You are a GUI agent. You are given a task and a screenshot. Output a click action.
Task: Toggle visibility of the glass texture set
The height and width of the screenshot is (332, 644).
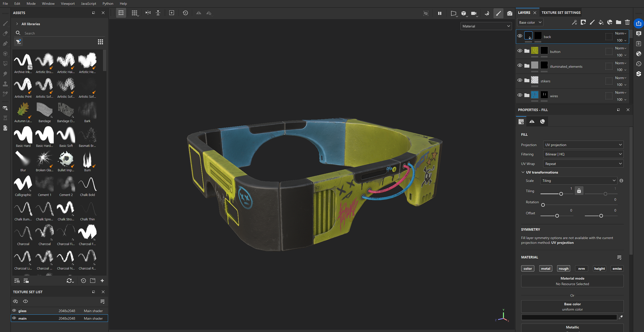click(x=14, y=311)
